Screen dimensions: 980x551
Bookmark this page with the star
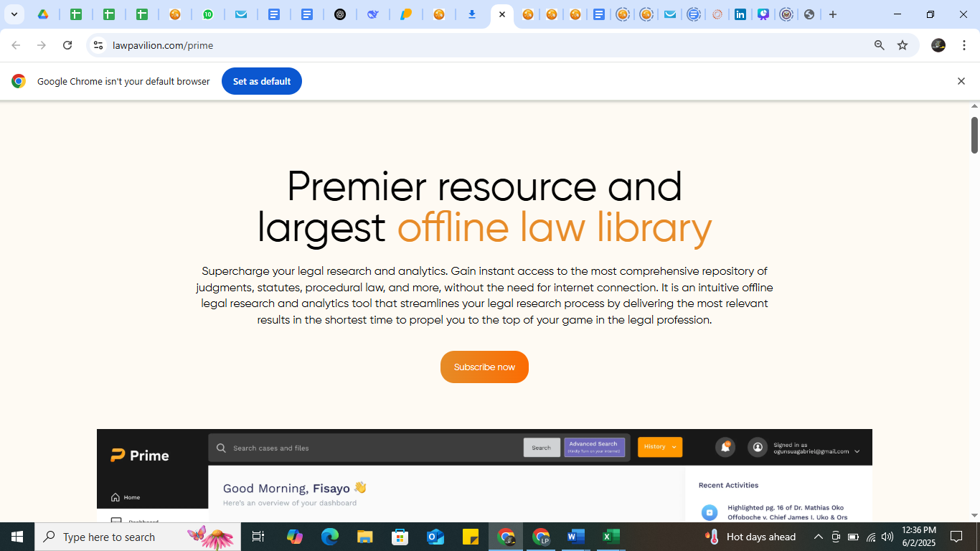click(903, 45)
